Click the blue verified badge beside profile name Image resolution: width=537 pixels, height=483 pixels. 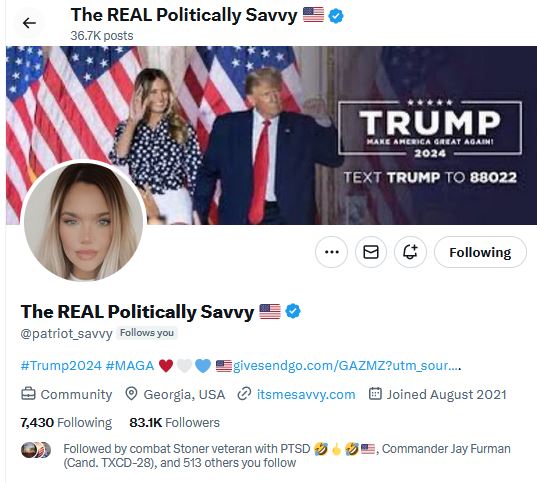[293, 311]
